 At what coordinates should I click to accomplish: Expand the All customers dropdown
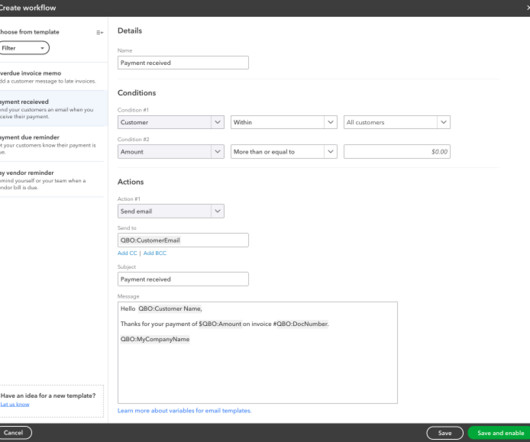click(397, 122)
